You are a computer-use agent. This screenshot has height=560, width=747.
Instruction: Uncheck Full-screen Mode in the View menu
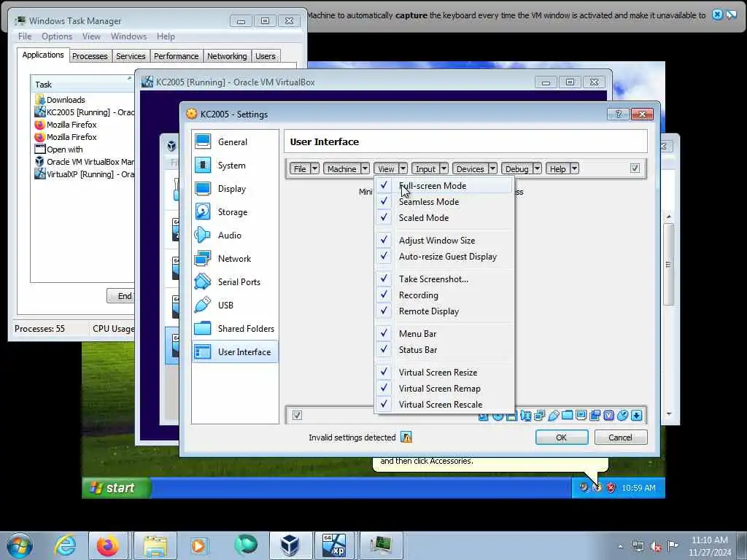tap(444, 186)
